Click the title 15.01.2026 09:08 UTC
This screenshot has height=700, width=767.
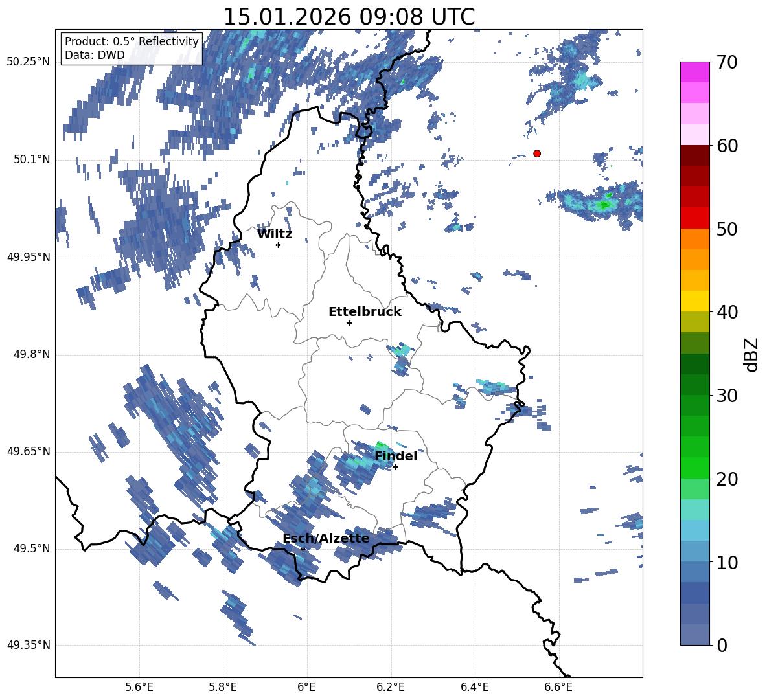pos(349,17)
